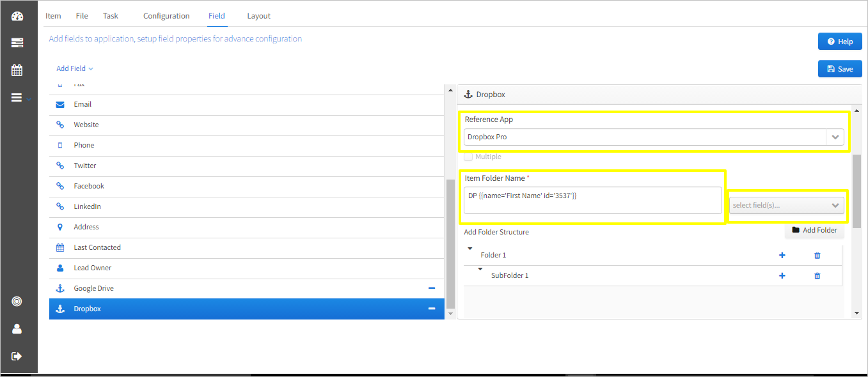Remove the Dropbox field with minus icon
The width and height of the screenshot is (868, 377).
(x=432, y=309)
